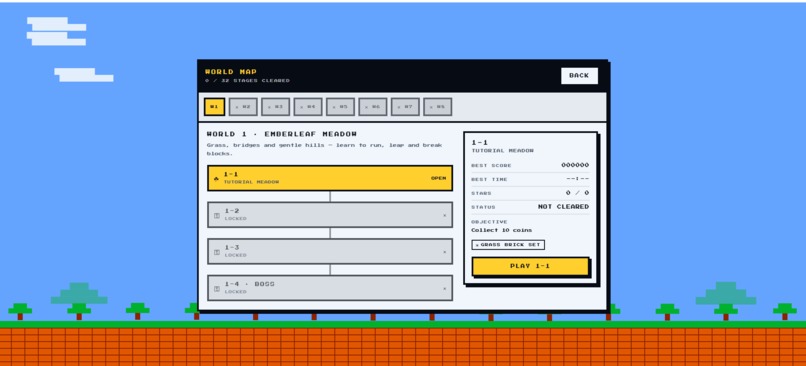Select the locked W8 world tab
This screenshot has height=366, width=806.
coord(437,107)
